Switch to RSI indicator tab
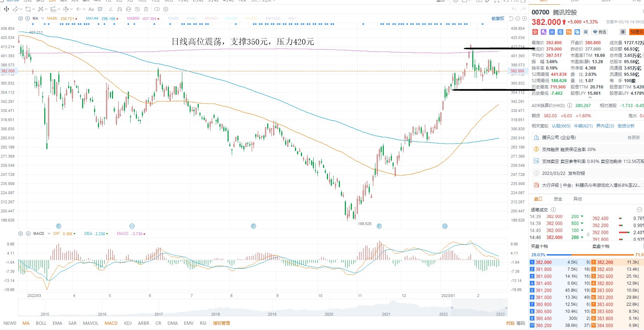This screenshot has width=644, height=330. pos(203,323)
